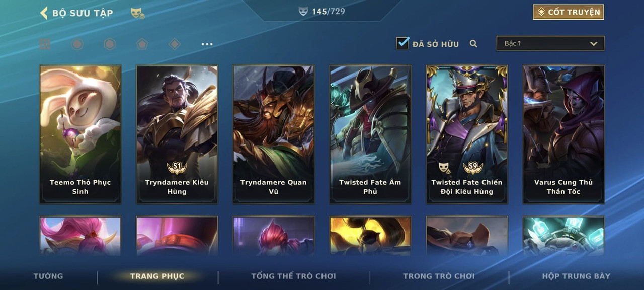Open the Trong Trò Chơi tab

(439, 276)
